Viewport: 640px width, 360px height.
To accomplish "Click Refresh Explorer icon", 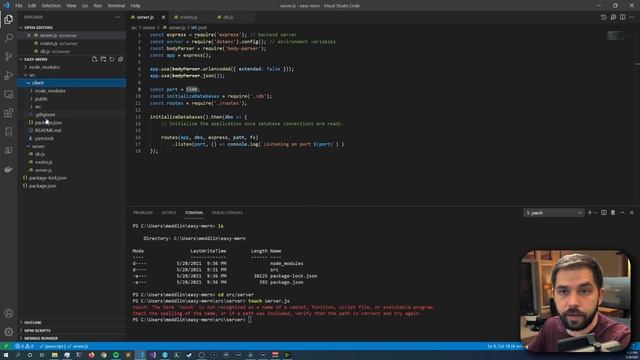I will [x=112, y=59].
